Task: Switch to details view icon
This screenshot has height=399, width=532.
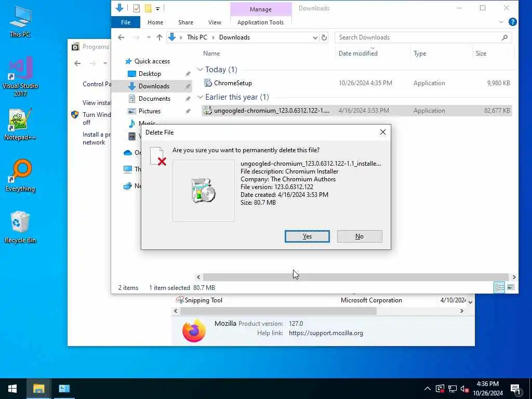Action: (499, 287)
